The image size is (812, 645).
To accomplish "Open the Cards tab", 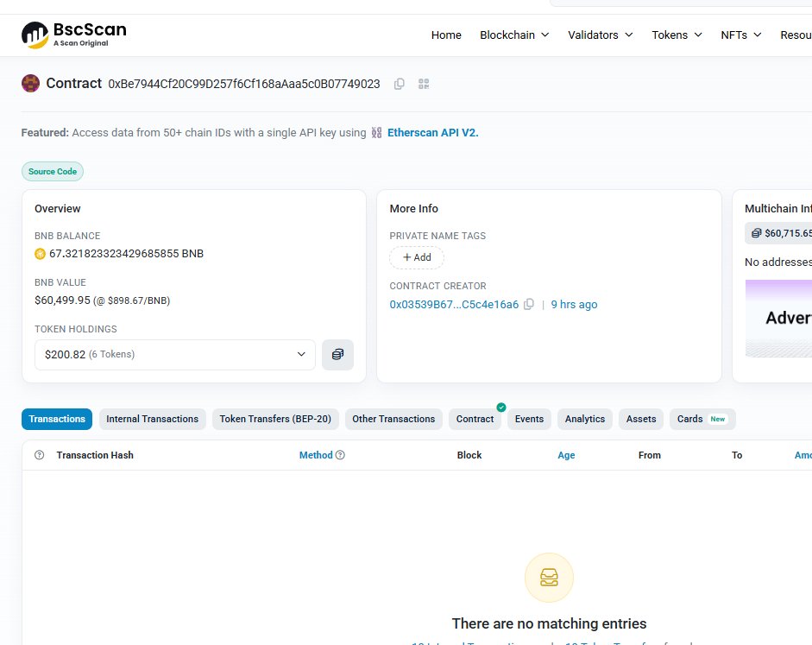I will click(702, 419).
